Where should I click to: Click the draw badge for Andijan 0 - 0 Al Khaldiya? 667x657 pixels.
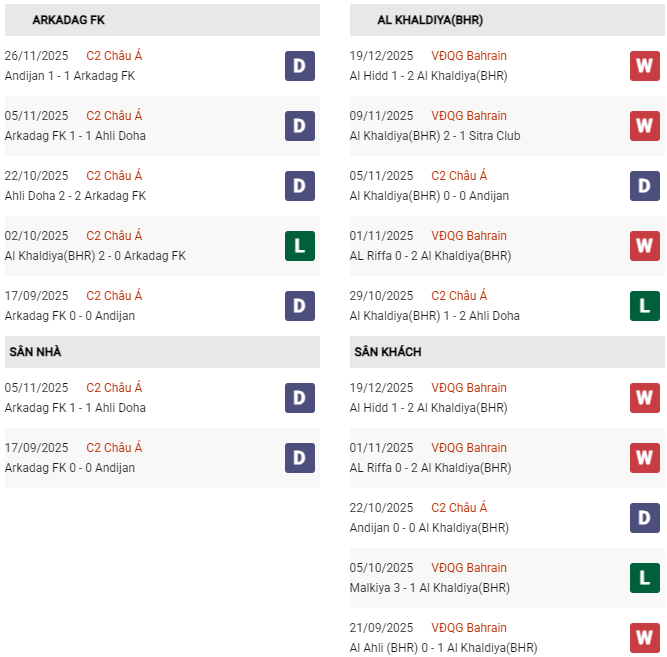click(x=644, y=518)
